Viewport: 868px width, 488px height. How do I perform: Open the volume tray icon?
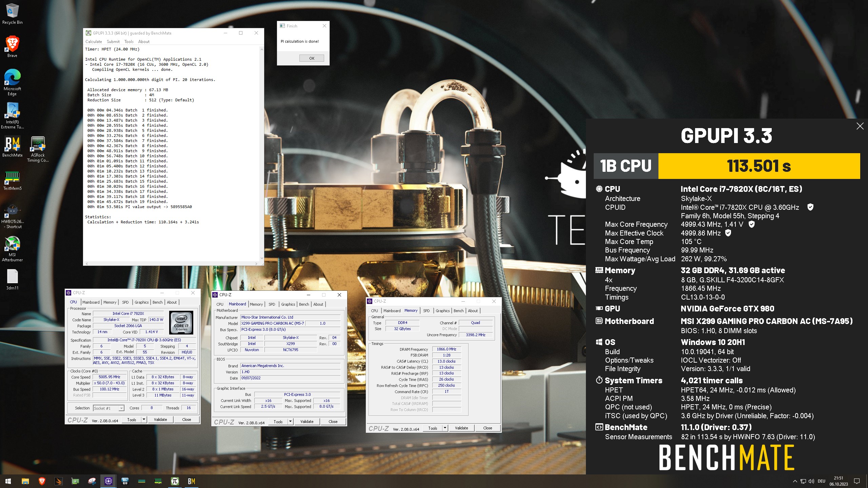coord(811,481)
